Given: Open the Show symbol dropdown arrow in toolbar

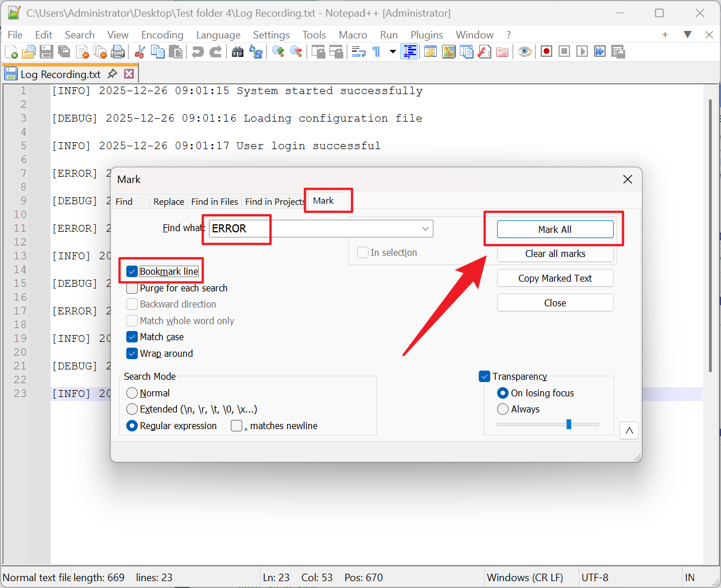Looking at the screenshot, I should coord(393,52).
